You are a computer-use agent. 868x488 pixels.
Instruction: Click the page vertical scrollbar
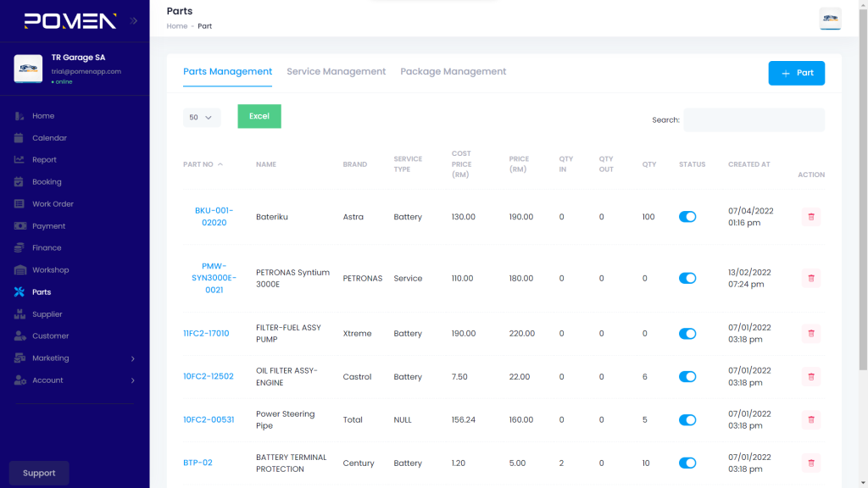[x=863, y=188]
